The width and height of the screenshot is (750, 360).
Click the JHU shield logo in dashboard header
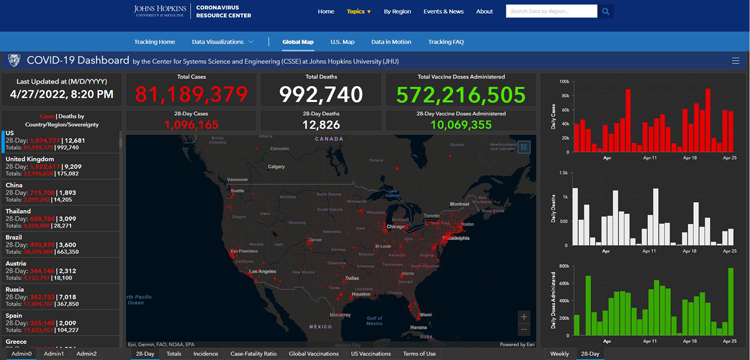[14, 61]
